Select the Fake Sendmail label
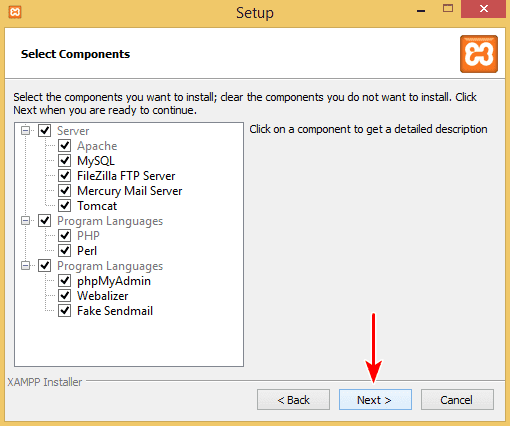The image size is (510, 426). [x=115, y=311]
